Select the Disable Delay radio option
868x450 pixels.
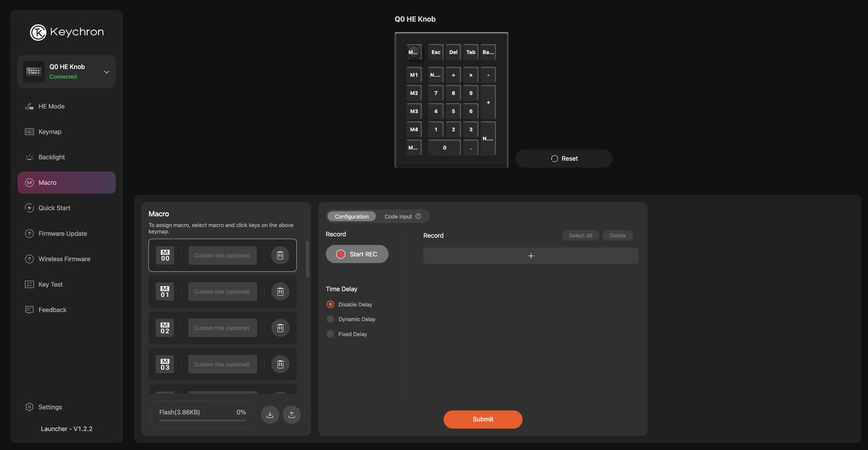(330, 304)
